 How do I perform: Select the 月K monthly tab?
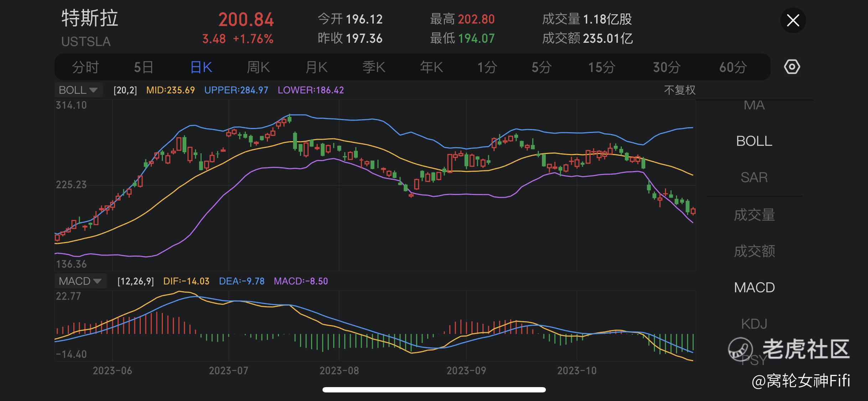coord(316,67)
